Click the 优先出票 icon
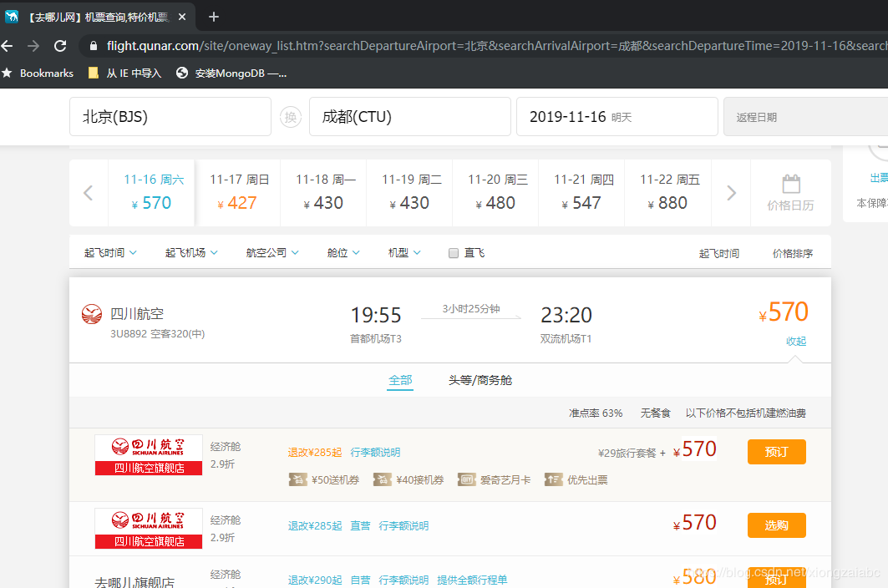 point(553,479)
